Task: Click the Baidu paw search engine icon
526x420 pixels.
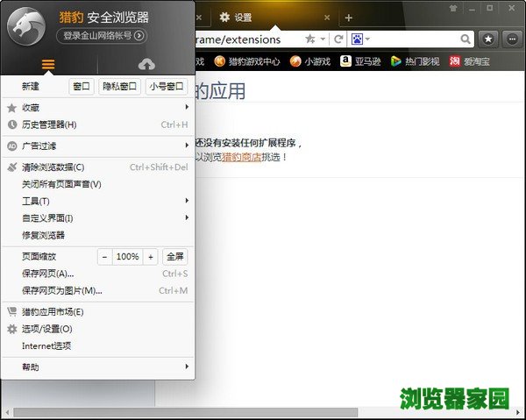Action: pyautogui.click(x=357, y=39)
